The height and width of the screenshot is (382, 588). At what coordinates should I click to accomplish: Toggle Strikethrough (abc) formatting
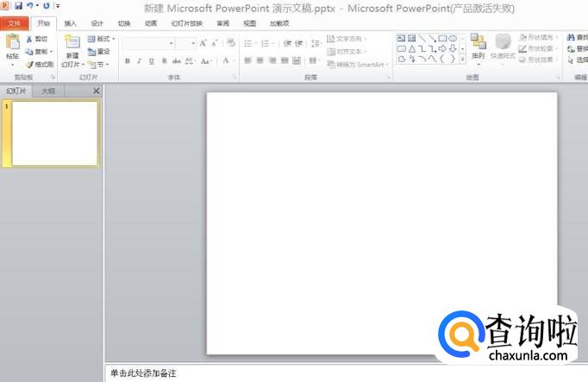(176, 60)
